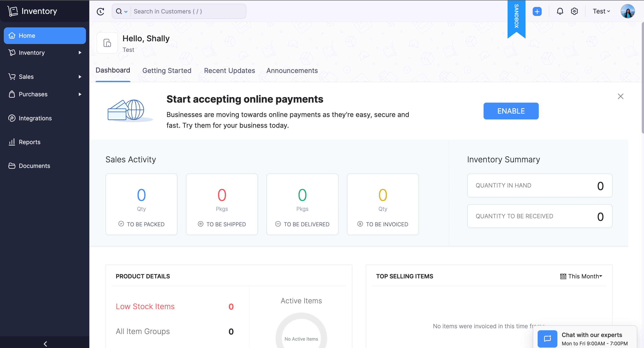
Task: Open settings gear icon
Action: coord(574,11)
